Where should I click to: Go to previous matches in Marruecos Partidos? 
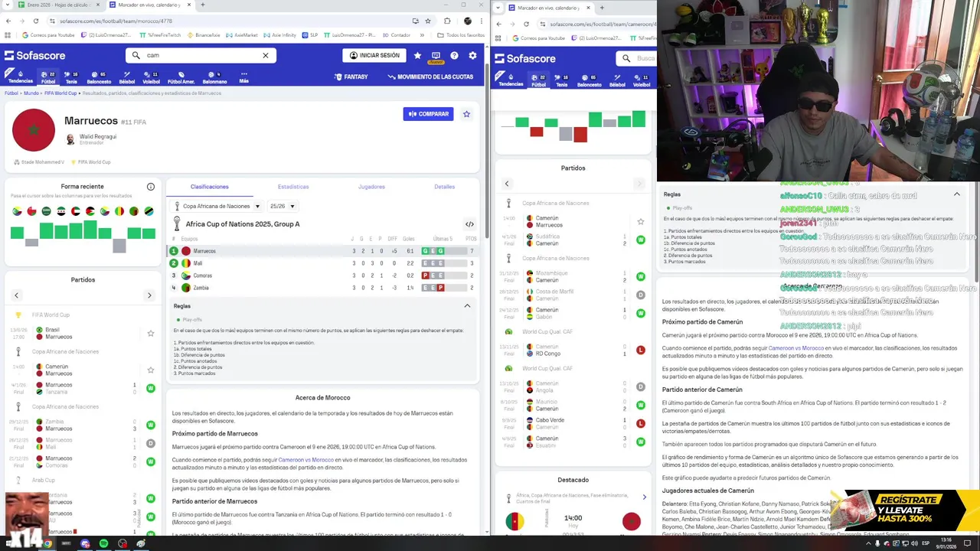pyautogui.click(x=16, y=295)
